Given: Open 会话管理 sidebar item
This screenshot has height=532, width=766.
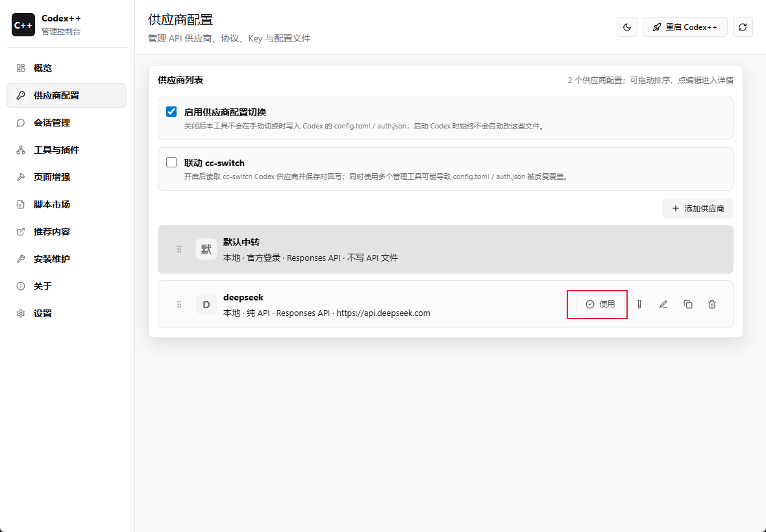Looking at the screenshot, I should (66, 123).
